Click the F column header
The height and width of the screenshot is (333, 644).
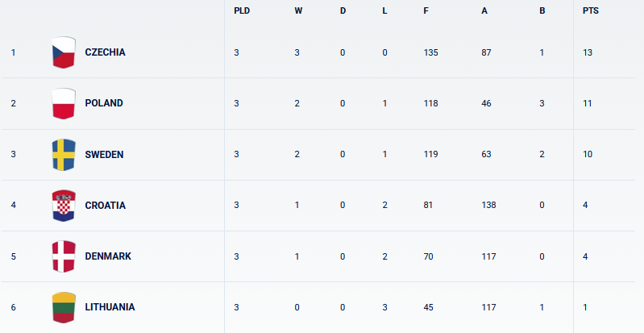(x=426, y=10)
